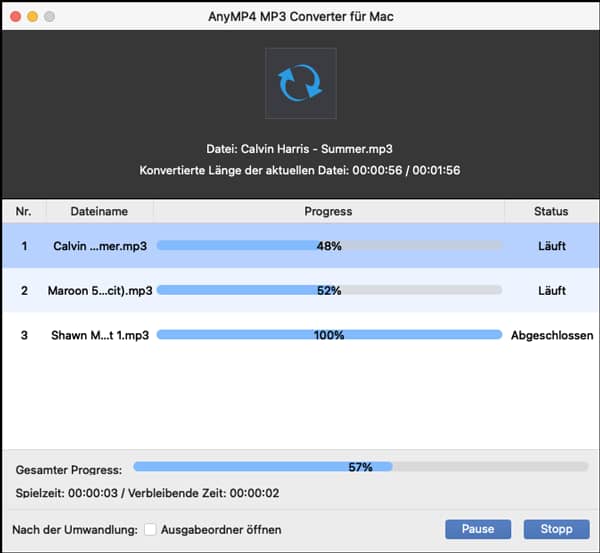Click the 52% progress bar
The height and width of the screenshot is (553, 600).
(x=329, y=290)
